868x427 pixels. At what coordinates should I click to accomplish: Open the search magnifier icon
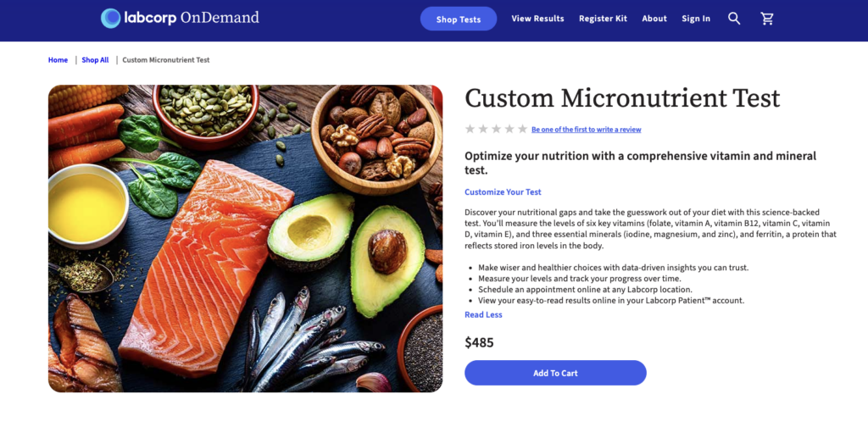pos(734,19)
